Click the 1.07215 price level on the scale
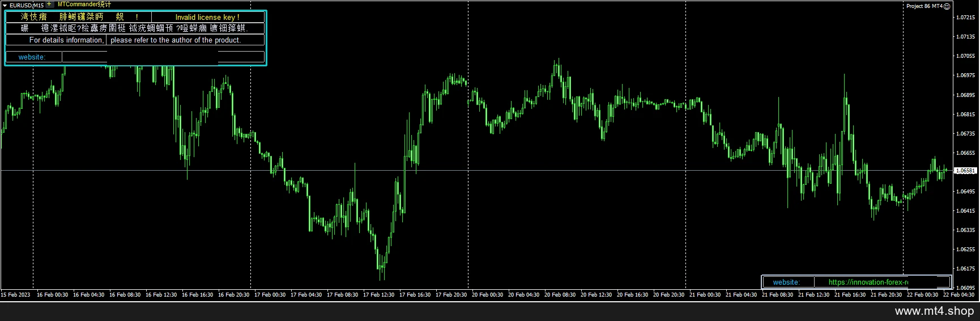The width and height of the screenshot is (980, 321). [965, 18]
